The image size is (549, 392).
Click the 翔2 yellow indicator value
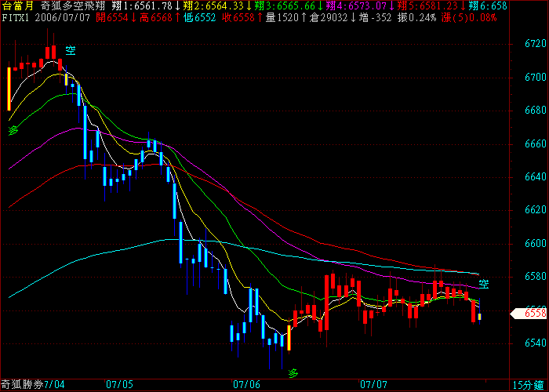click(216, 5)
